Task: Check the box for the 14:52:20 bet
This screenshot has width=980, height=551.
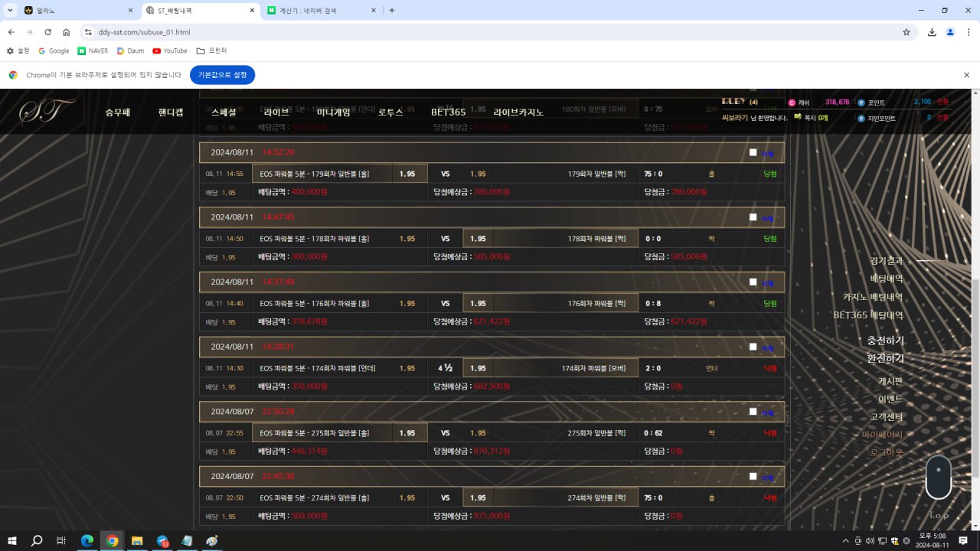Action: (753, 152)
